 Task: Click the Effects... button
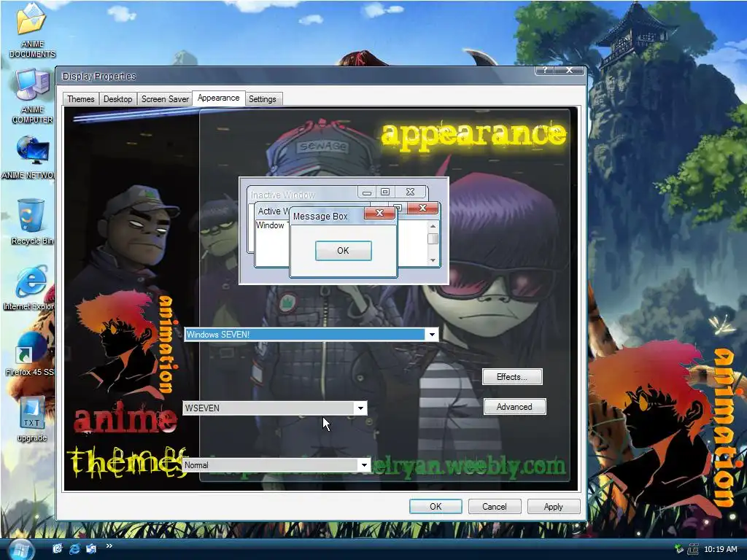pyautogui.click(x=512, y=377)
